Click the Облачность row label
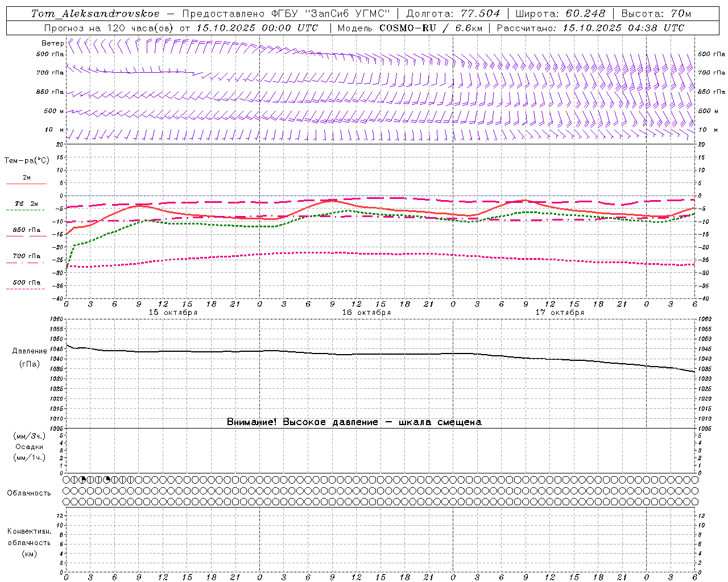This screenshot has width=728, height=582. click(29, 493)
